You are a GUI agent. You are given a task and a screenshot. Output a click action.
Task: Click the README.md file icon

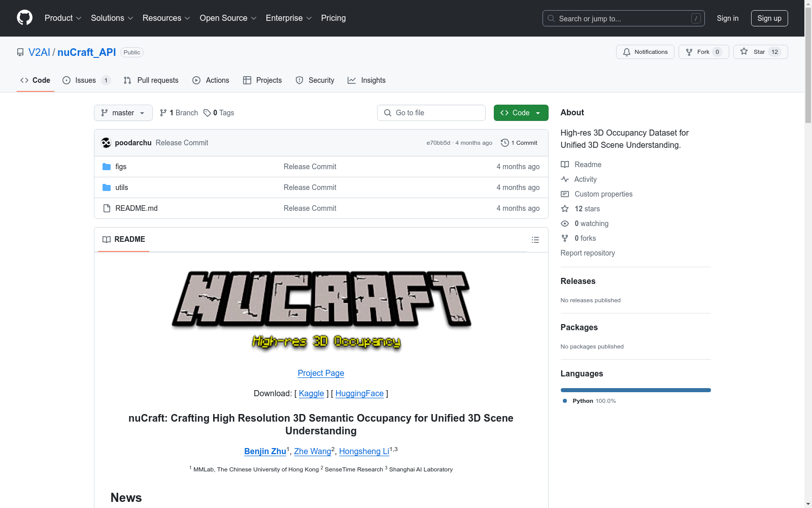pos(107,208)
